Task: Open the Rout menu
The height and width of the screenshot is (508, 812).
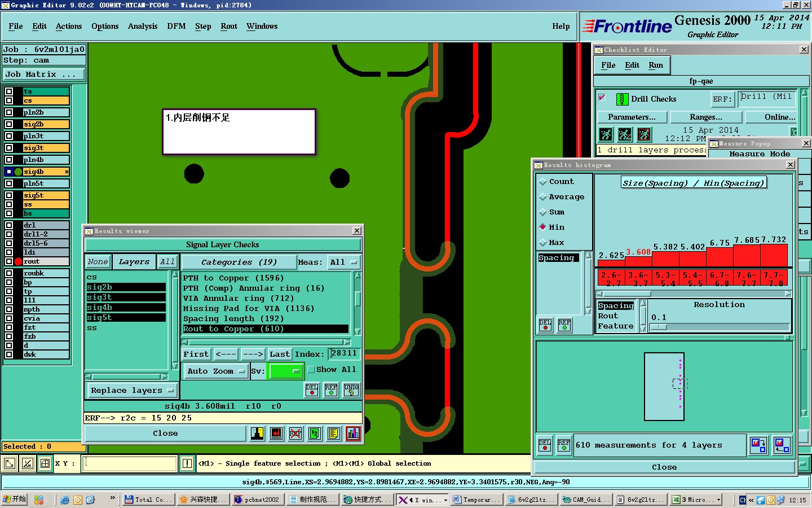Action: [x=229, y=27]
